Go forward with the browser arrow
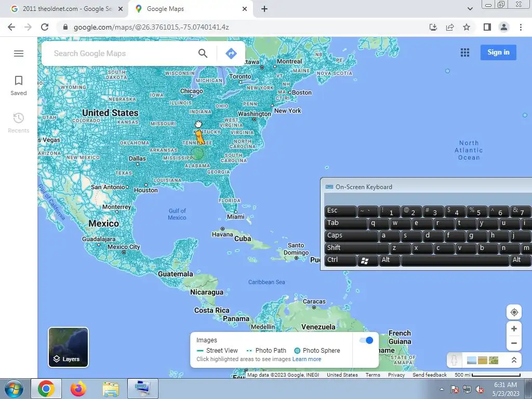Screen dimensions: 532x399 [x=28, y=27]
